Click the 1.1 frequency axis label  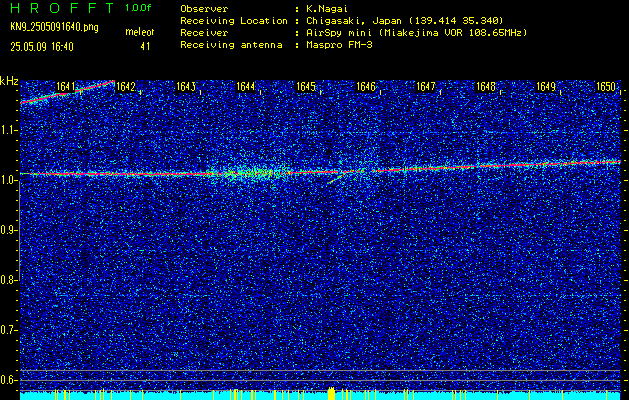click(x=7, y=130)
